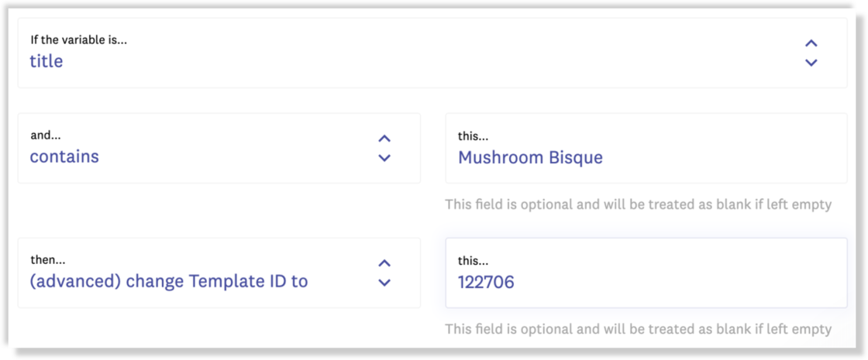Click the up chevron beside "change Template ID to"
The width and height of the screenshot is (868, 360).
pos(384,263)
